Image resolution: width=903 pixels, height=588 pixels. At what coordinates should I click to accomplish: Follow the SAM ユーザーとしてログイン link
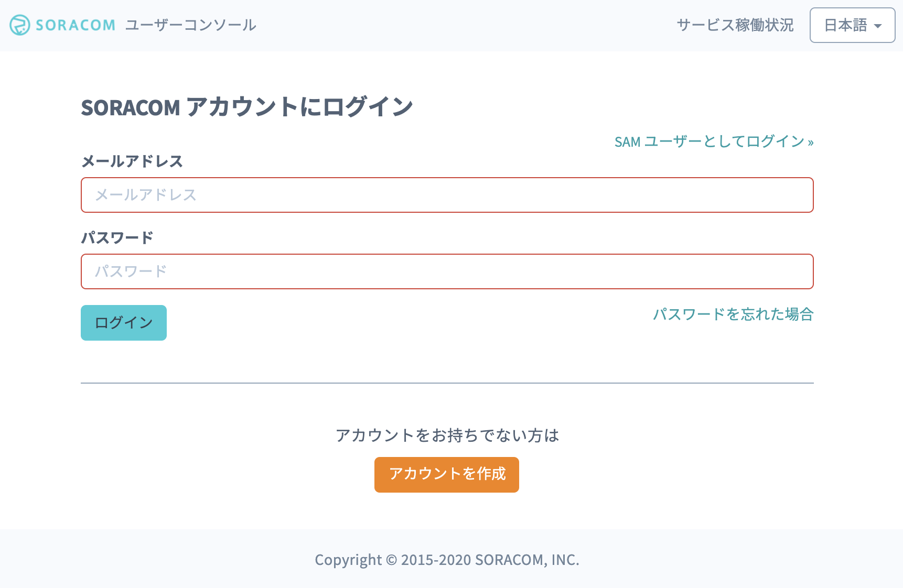(714, 141)
